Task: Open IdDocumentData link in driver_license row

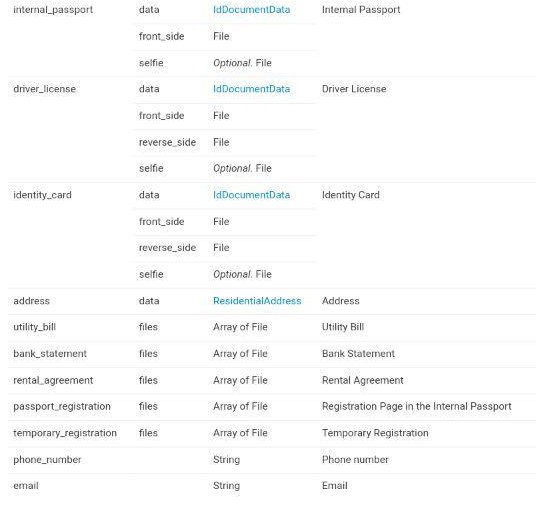Action: (x=251, y=89)
